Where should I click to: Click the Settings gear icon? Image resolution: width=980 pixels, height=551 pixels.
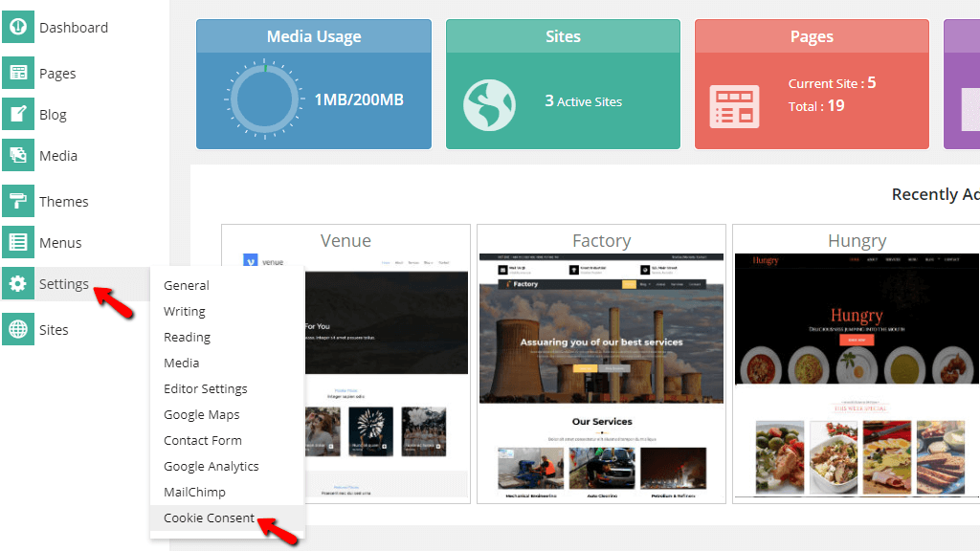click(x=18, y=283)
